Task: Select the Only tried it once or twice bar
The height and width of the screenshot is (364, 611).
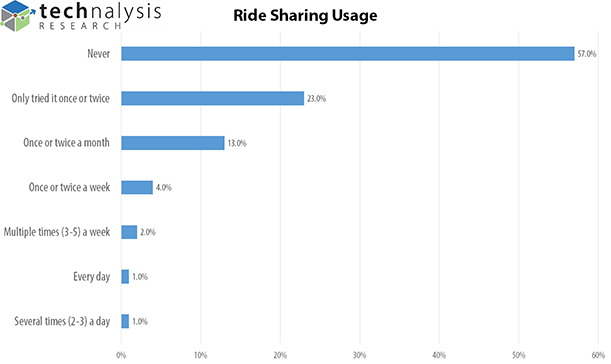Action: coord(212,98)
